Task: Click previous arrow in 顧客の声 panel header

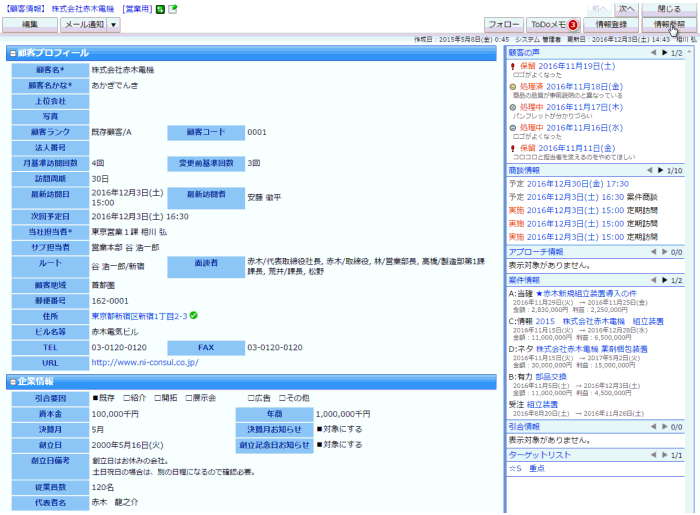Action: (x=652, y=52)
